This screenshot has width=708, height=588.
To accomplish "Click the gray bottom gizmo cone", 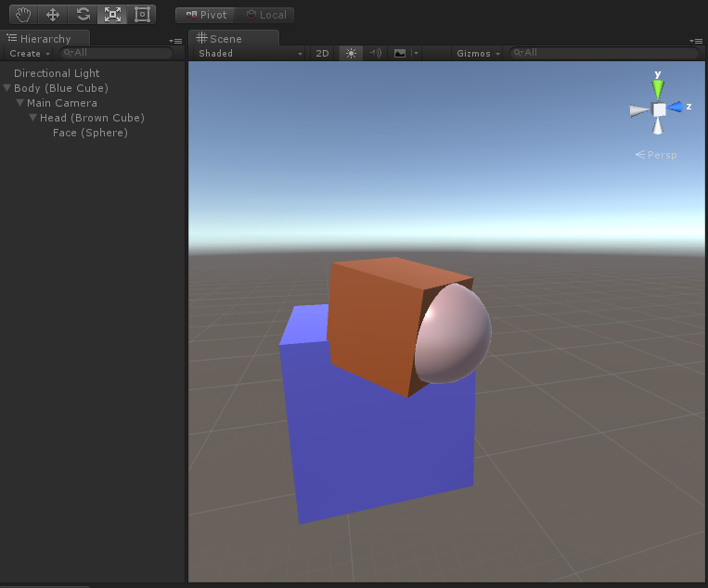I will (658, 126).
